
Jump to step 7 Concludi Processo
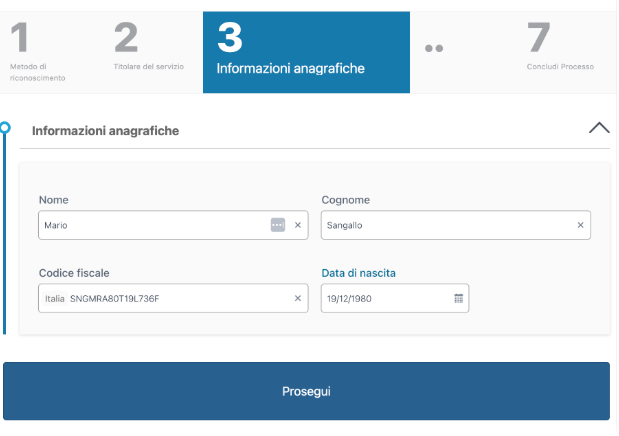560,52
